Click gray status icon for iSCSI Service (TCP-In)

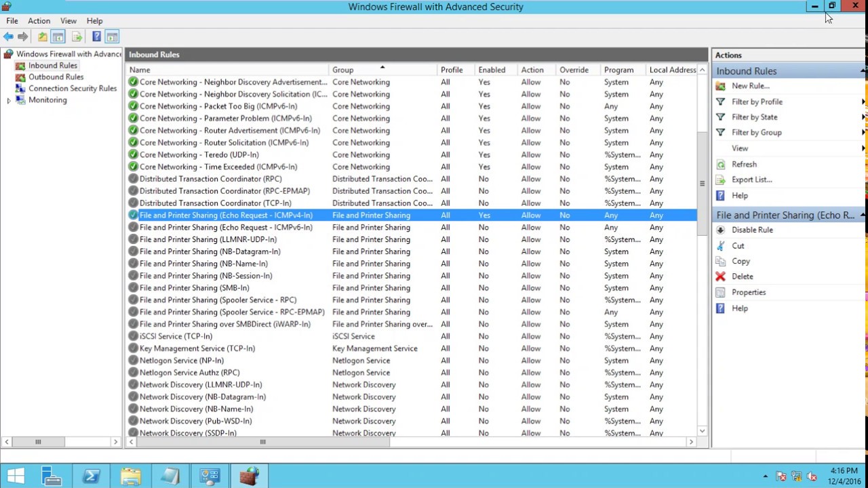pos(133,336)
